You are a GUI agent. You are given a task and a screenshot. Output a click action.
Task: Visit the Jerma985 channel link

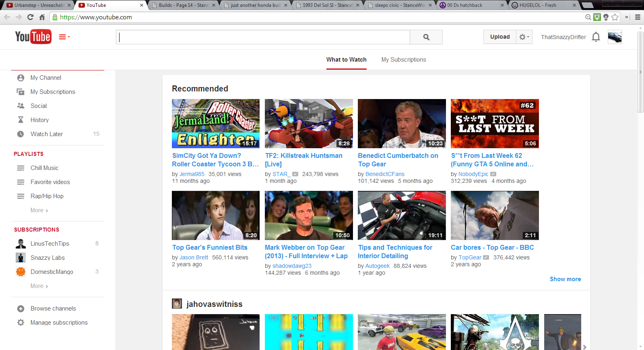tap(192, 174)
